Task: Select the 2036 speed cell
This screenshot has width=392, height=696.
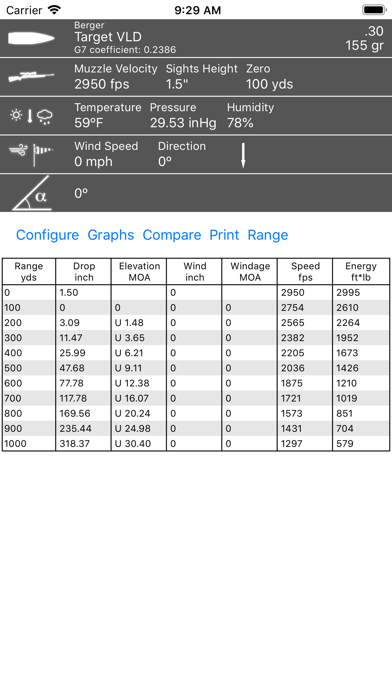Action: (305, 368)
